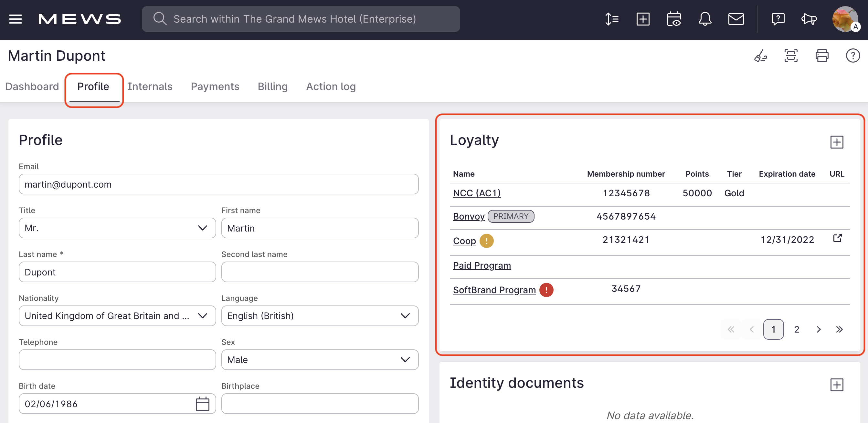Open the reservations calendar icon
The height and width of the screenshot is (423, 868).
[x=674, y=19]
